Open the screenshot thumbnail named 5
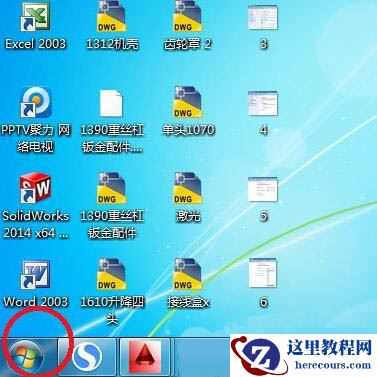This screenshot has height=377, width=377. (263, 189)
